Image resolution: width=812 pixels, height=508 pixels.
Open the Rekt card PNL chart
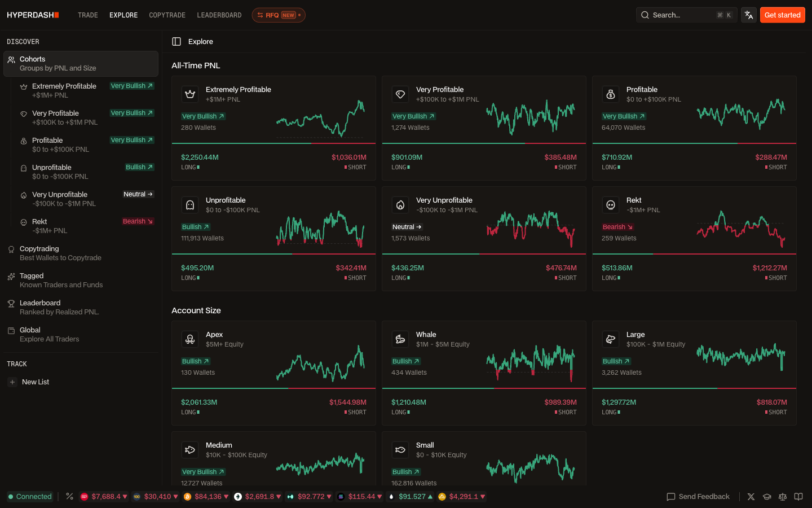click(x=741, y=228)
